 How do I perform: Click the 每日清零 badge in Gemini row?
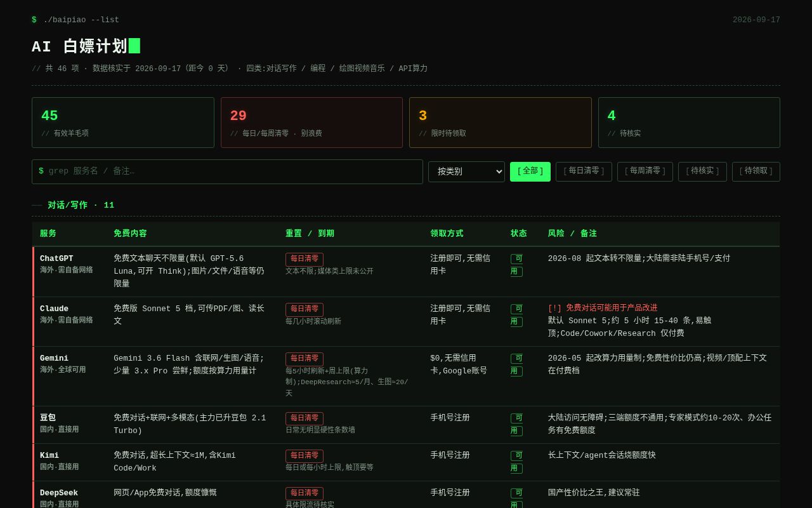click(304, 359)
